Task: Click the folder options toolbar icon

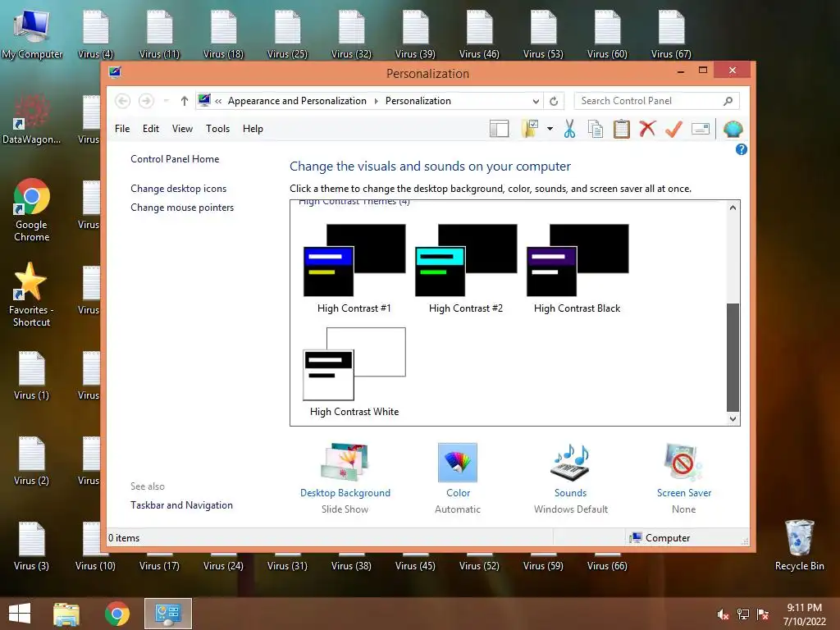Action: click(x=530, y=129)
